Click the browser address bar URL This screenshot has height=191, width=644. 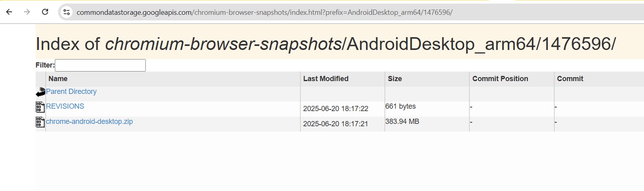tap(264, 12)
